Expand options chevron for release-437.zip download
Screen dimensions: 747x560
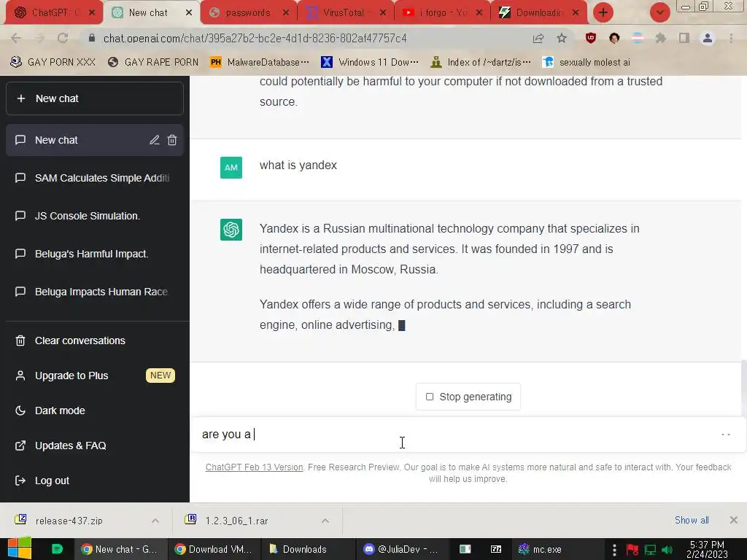pos(155,521)
